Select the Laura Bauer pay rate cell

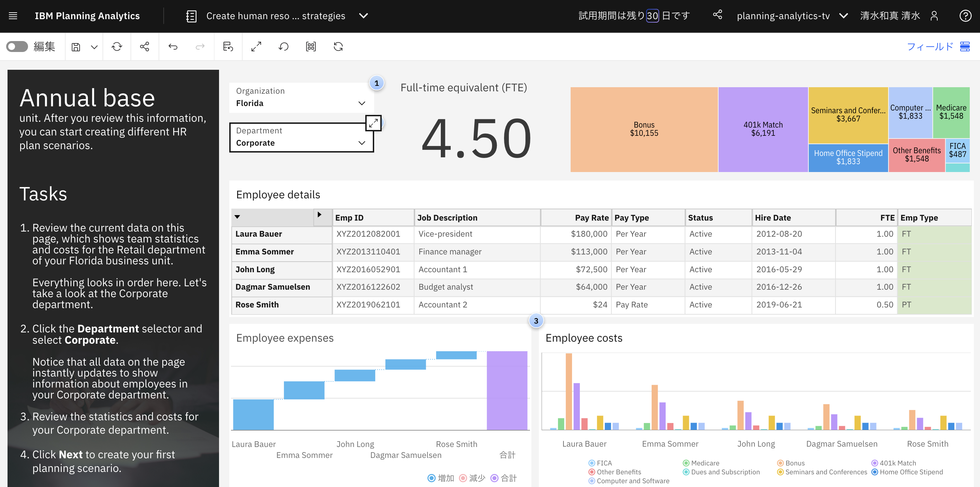[x=576, y=234]
